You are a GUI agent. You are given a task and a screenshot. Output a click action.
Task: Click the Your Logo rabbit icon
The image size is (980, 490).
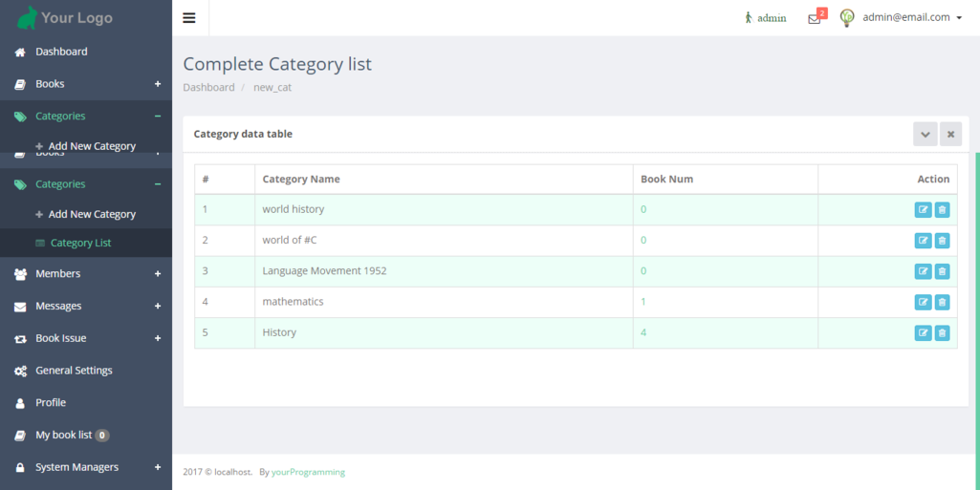(28, 17)
